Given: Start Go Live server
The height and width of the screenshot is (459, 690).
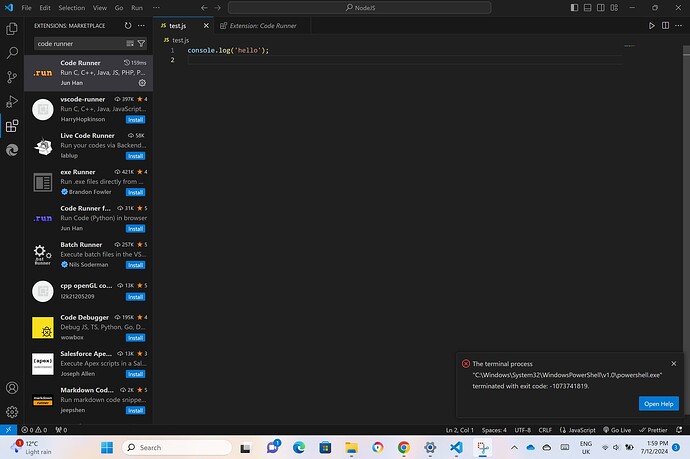Looking at the screenshot, I should click(617, 430).
